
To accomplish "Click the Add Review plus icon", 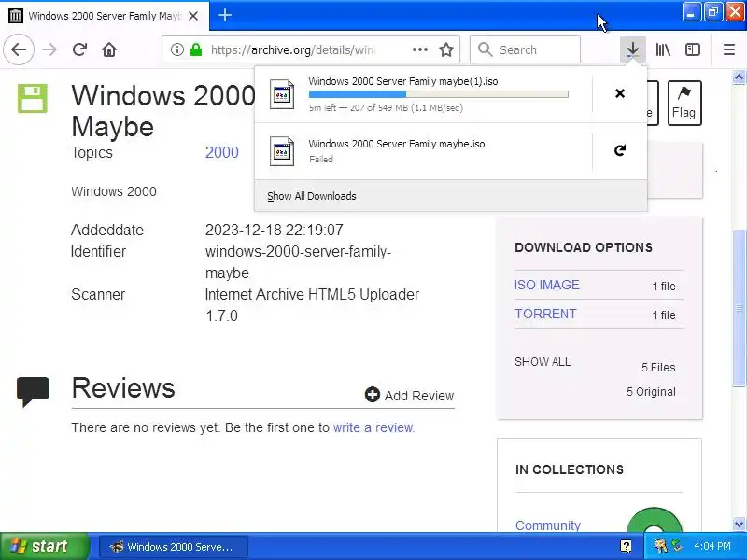I will point(372,394).
